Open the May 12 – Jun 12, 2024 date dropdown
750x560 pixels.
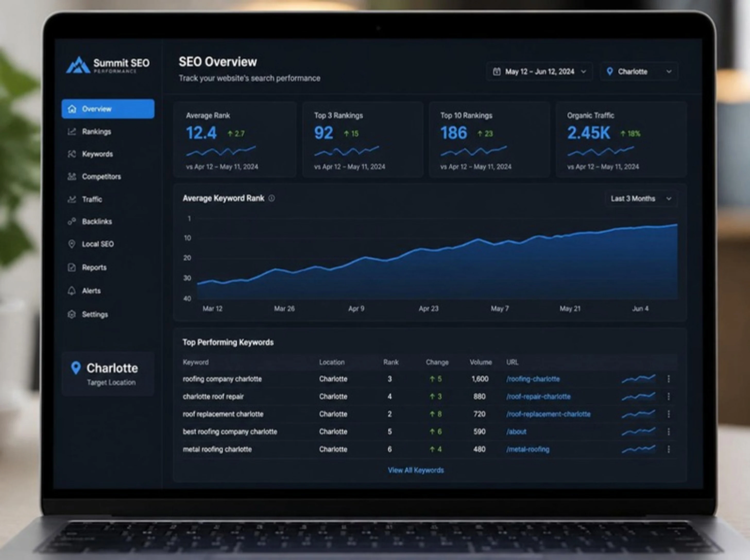point(539,72)
